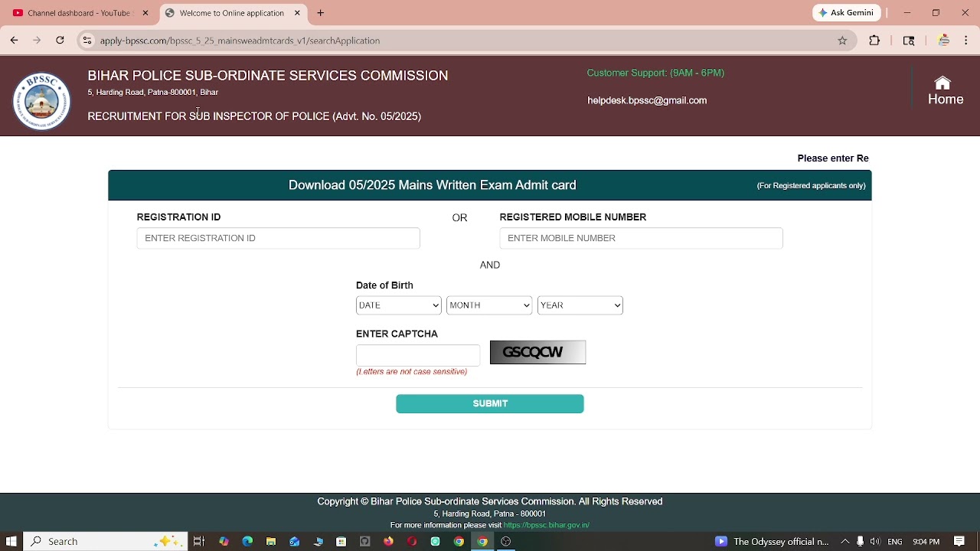The image size is (980, 551).
Task: Bookmark this page with star icon
Action: tap(842, 41)
